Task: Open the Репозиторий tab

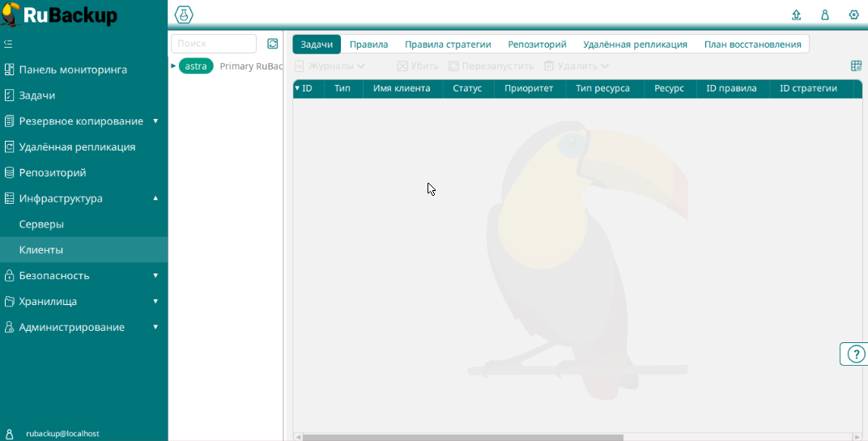Action: point(537,45)
